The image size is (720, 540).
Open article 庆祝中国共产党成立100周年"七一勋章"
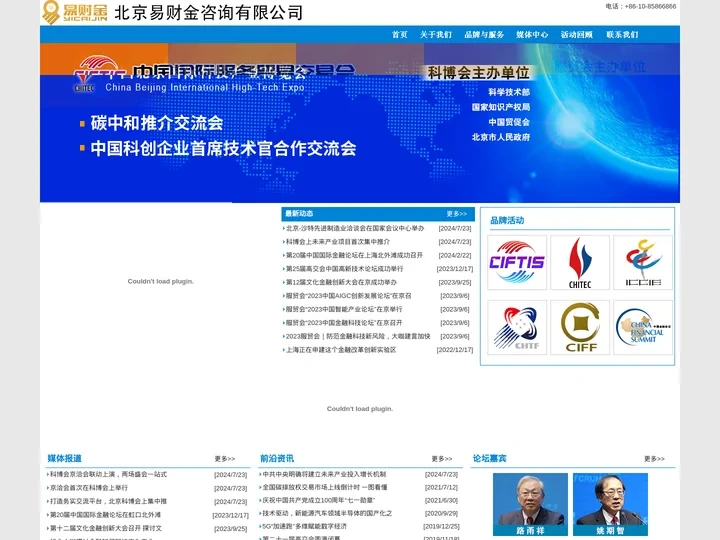tap(318, 500)
